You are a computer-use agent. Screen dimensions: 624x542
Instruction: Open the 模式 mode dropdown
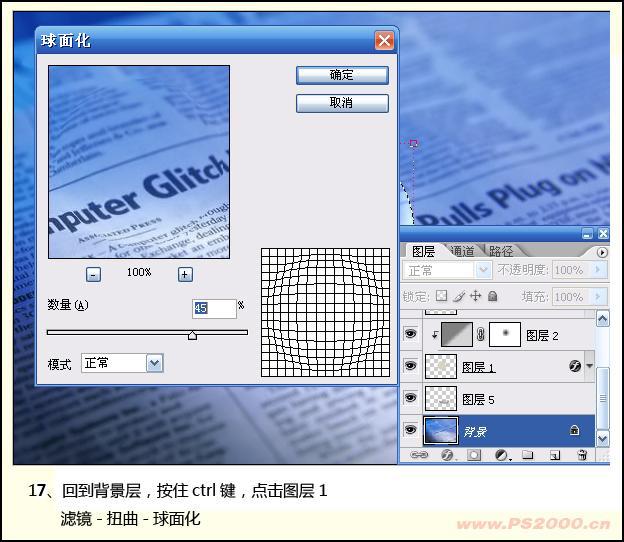pos(154,363)
